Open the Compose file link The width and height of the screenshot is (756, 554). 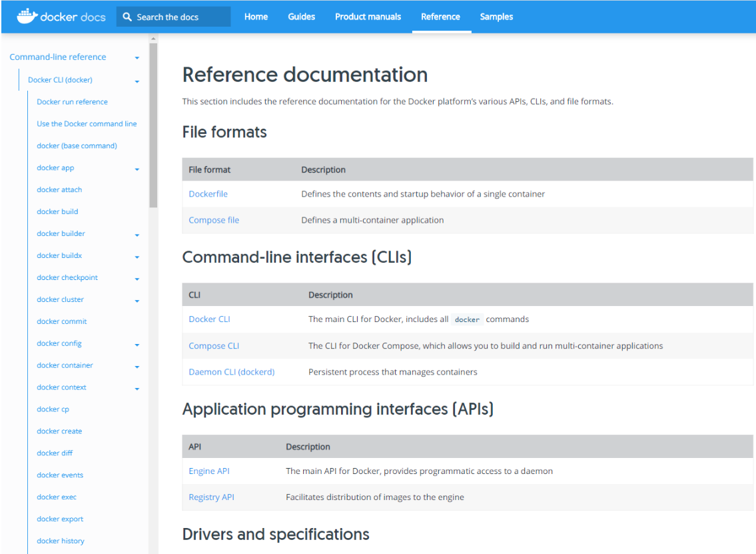(x=214, y=220)
